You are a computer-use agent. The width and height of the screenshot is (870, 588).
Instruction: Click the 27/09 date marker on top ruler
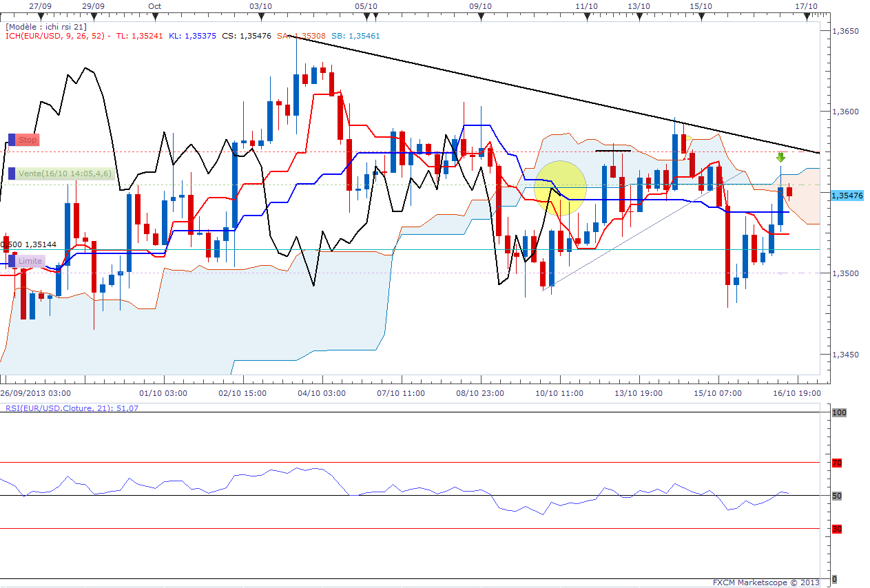pyautogui.click(x=41, y=6)
